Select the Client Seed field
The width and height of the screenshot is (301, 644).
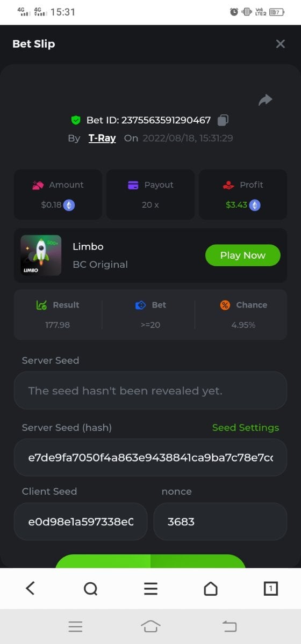point(81,522)
